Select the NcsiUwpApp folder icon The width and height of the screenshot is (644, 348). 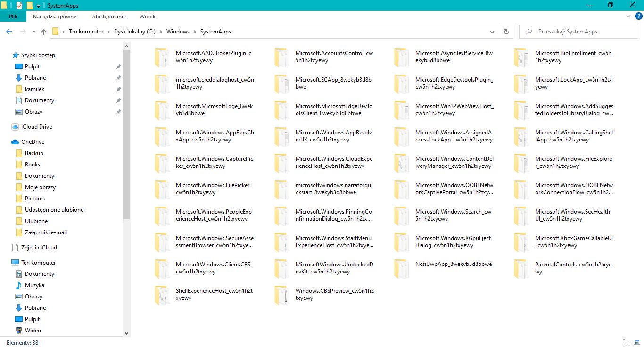pyautogui.click(x=402, y=268)
